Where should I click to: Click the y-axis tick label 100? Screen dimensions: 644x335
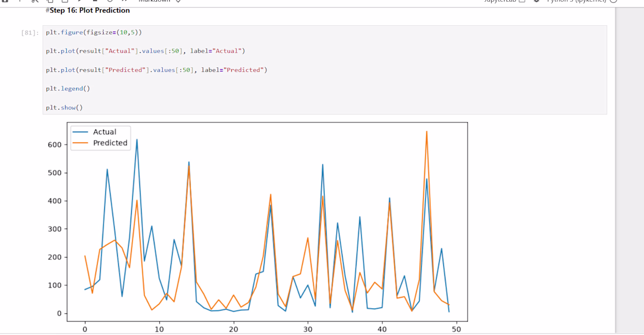click(x=54, y=285)
